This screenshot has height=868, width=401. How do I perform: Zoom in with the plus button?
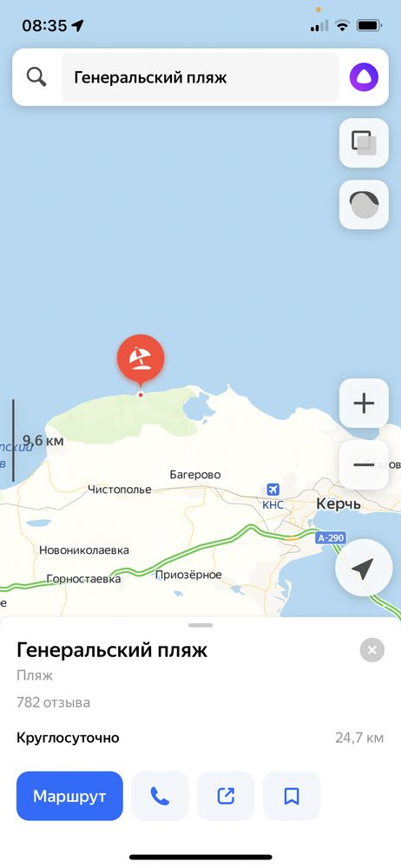(x=364, y=403)
